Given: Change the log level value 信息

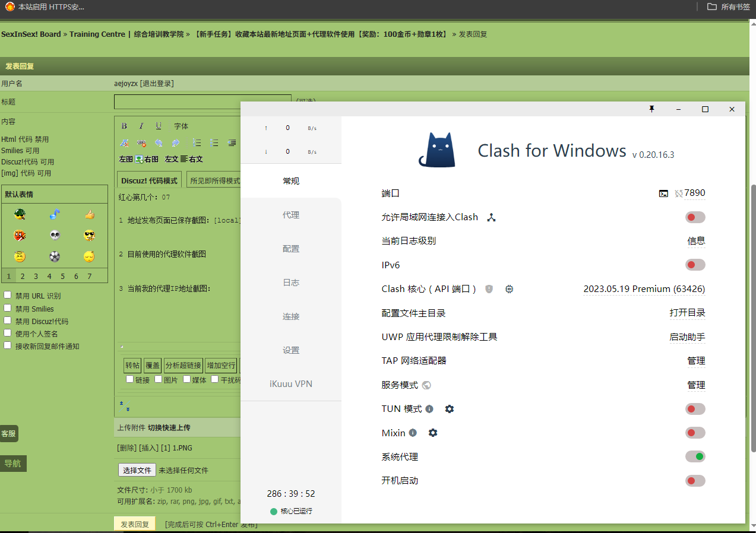Looking at the screenshot, I should pos(696,241).
